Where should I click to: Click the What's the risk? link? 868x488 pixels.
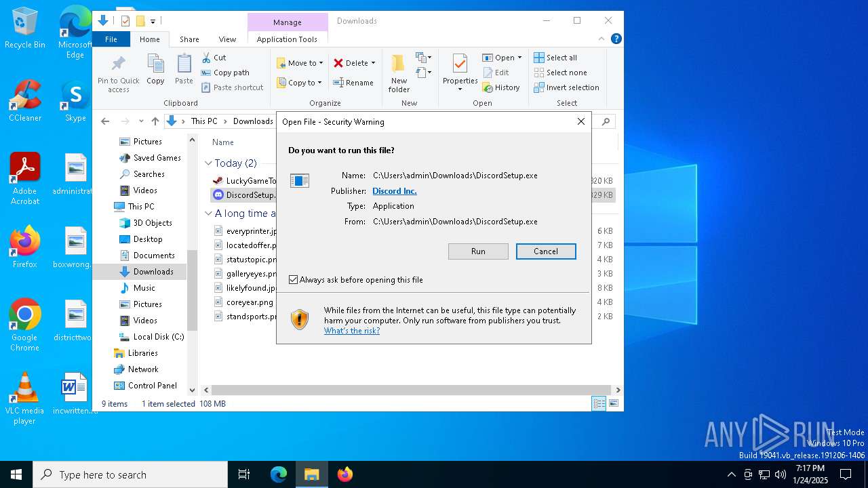point(352,331)
